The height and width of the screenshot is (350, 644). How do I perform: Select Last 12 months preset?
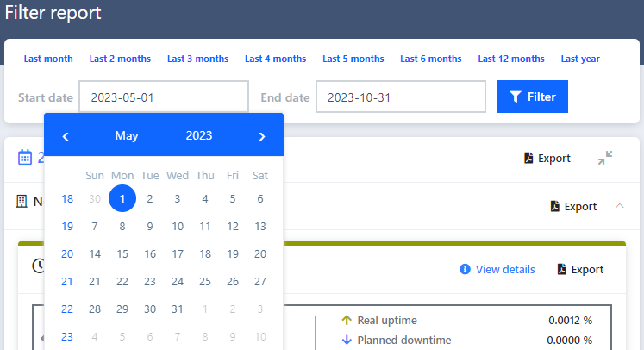click(511, 59)
